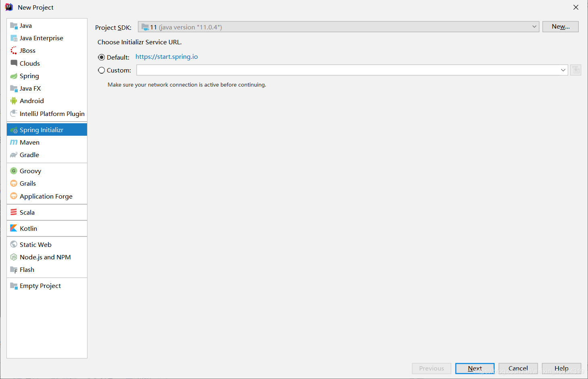Click the IntelliJ IDEA logo in title bar

tap(9, 7)
